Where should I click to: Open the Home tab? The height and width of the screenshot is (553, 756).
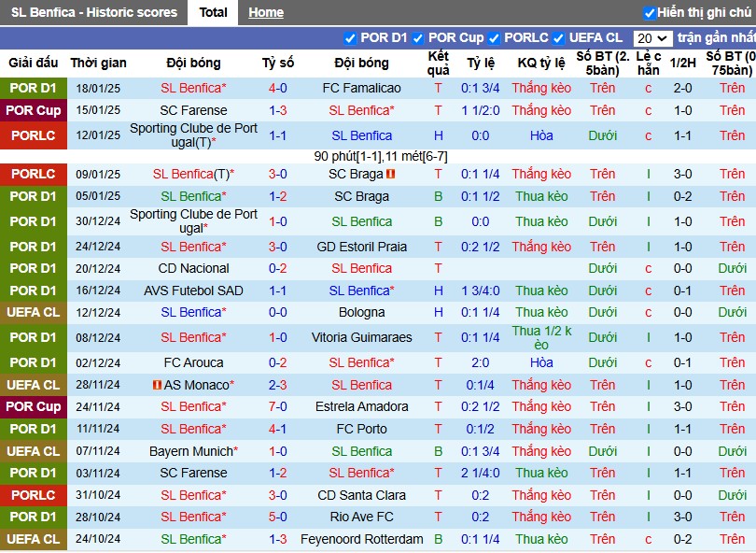click(x=266, y=12)
